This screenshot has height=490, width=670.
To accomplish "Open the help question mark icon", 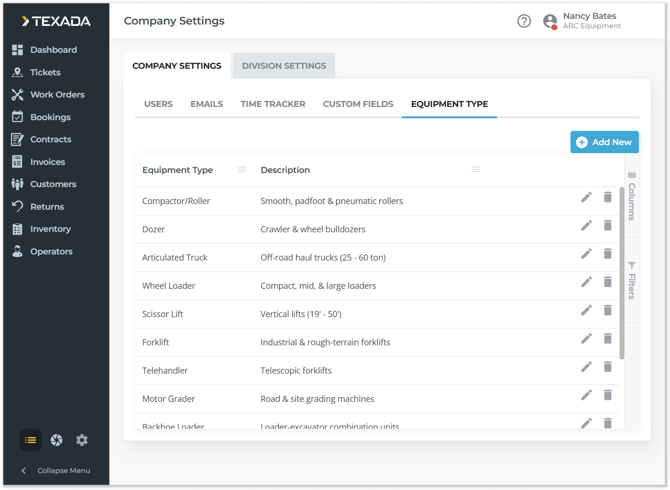I will (x=524, y=21).
